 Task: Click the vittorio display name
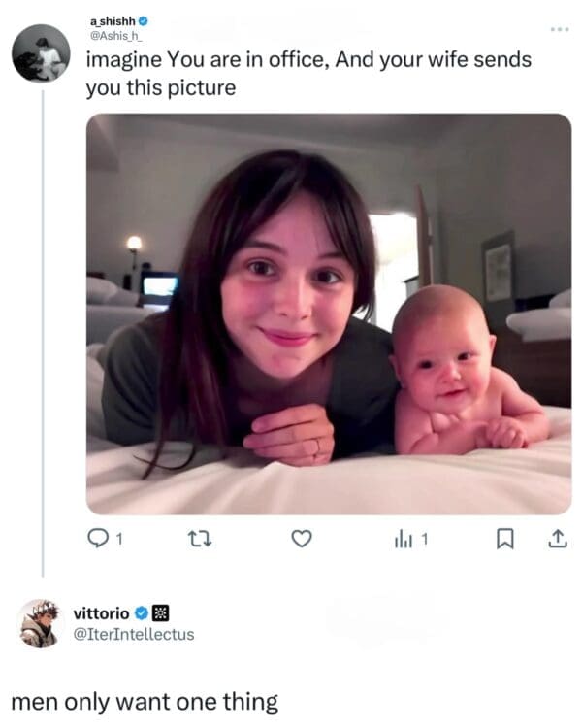(x=102, y=612)
